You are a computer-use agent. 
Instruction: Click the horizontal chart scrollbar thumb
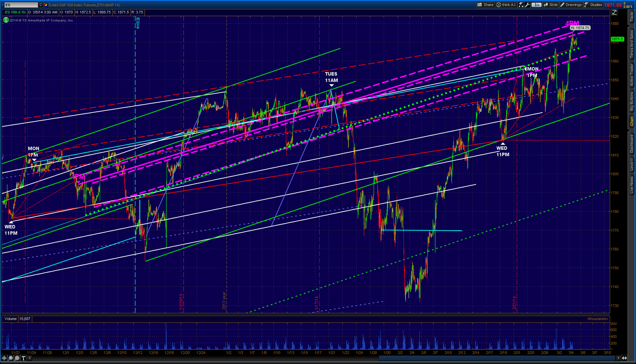click(498, 358)
